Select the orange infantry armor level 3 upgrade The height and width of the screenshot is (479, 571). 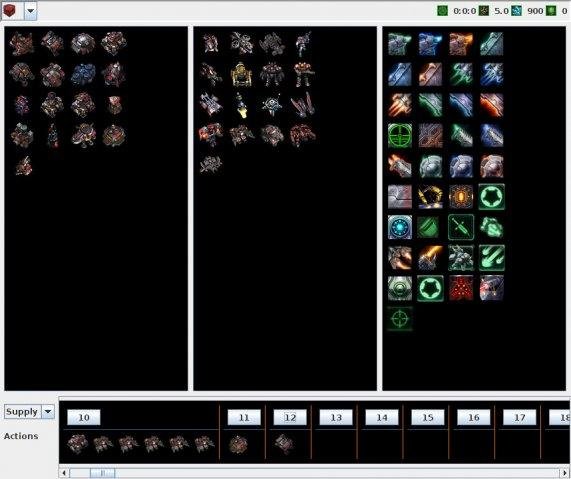[x=491, y=166]
